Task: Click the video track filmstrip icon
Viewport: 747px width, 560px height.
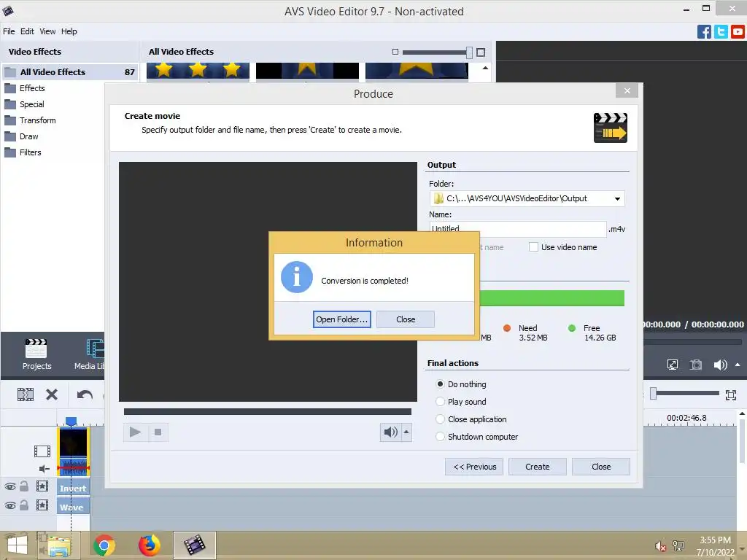Action: pyautogui.click(x=42, y=451)
